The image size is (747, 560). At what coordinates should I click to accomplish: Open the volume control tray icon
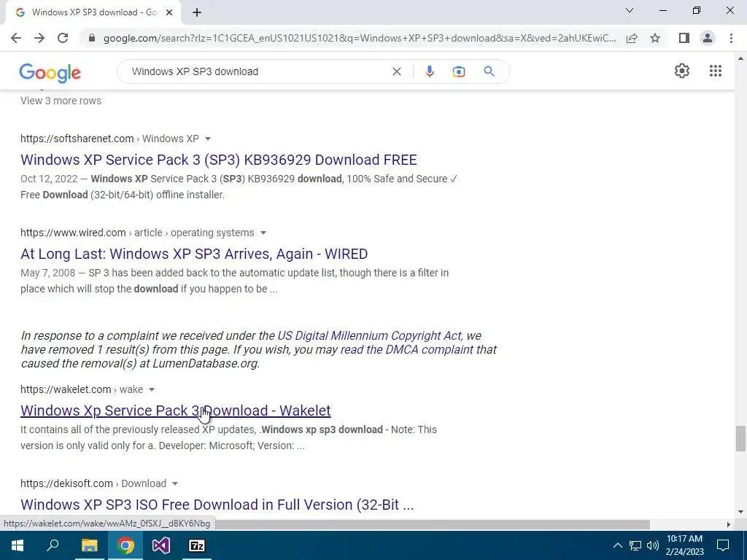(653, 545)
